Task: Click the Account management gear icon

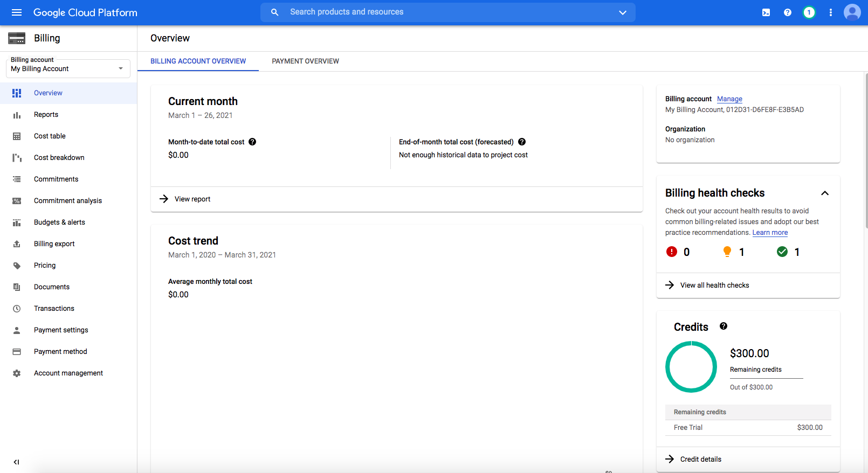Action: pyautogui.click(x=17, y=373)
